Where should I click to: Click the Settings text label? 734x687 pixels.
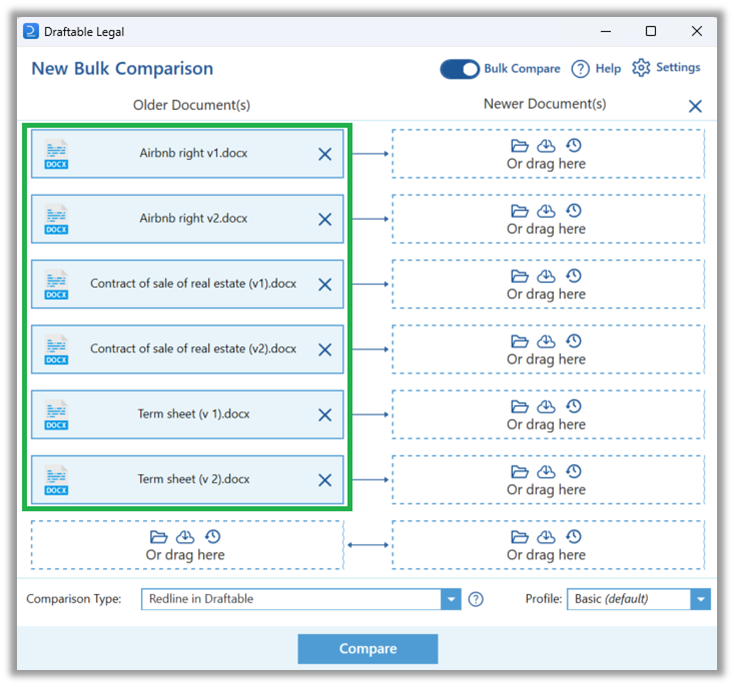[x=678, y=68]
